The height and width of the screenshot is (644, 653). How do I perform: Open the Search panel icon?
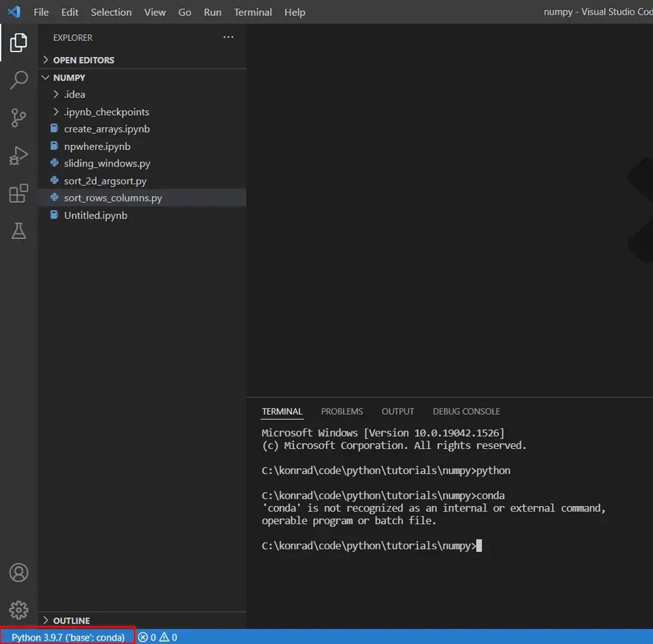pyautogui.click(x=18, y=80)
